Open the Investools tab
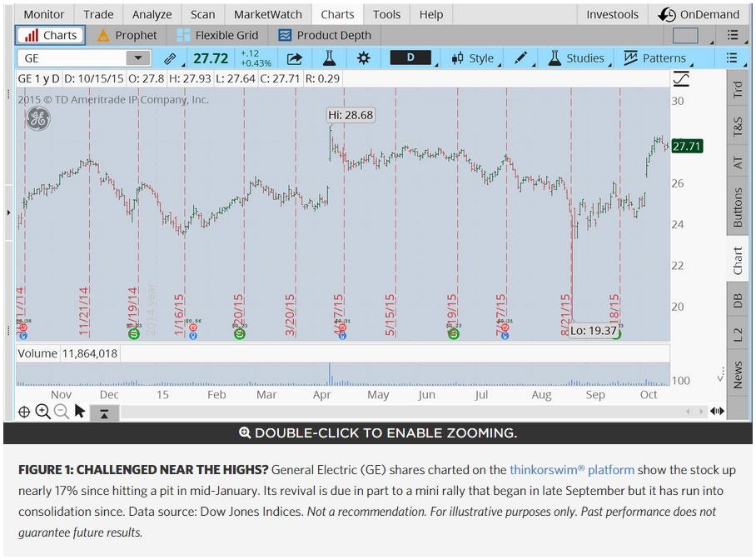 click(612, 14)
